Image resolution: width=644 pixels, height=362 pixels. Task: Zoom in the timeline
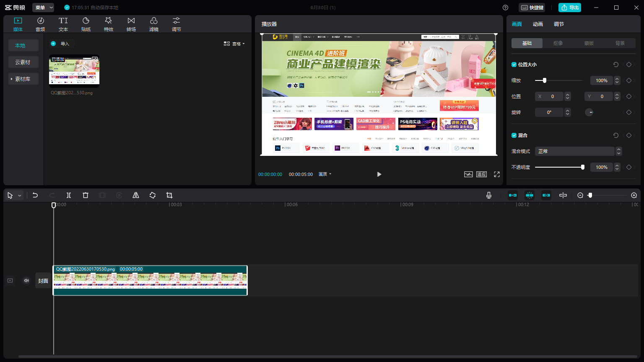tap(634, 195)
